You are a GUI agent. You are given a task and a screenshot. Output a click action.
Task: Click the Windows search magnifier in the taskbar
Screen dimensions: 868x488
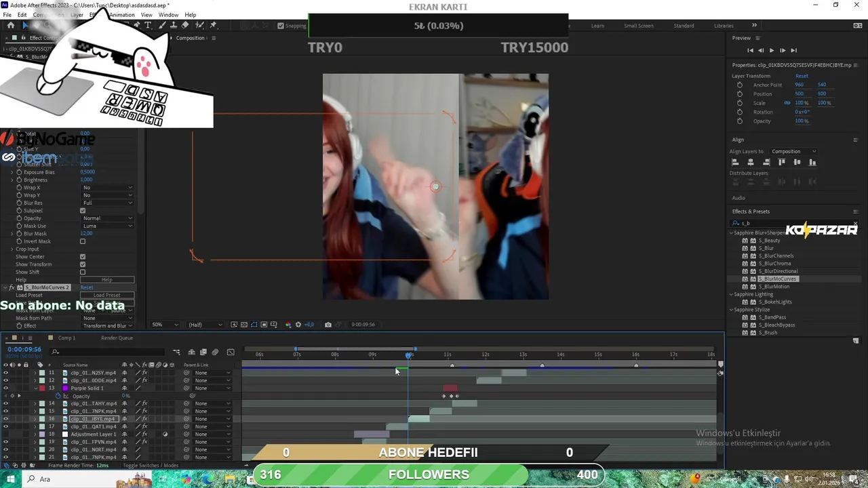pyautogui.click(x=31, y=479)
